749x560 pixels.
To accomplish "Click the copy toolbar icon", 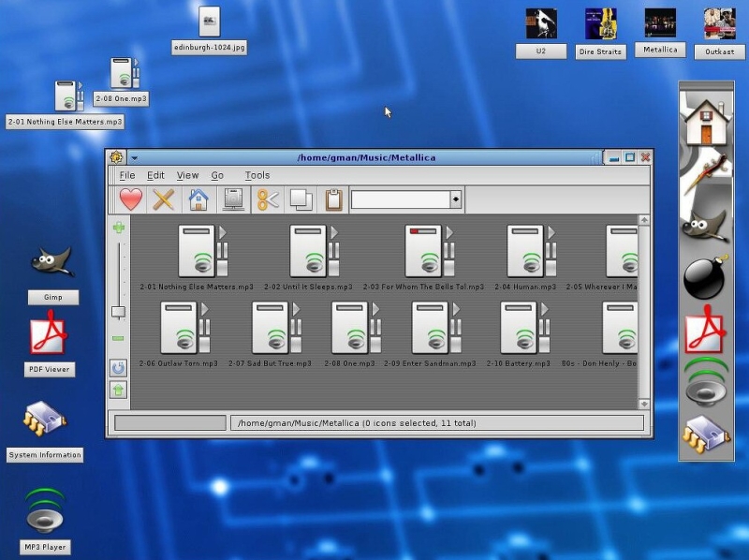I will click(x=301, y=199).
